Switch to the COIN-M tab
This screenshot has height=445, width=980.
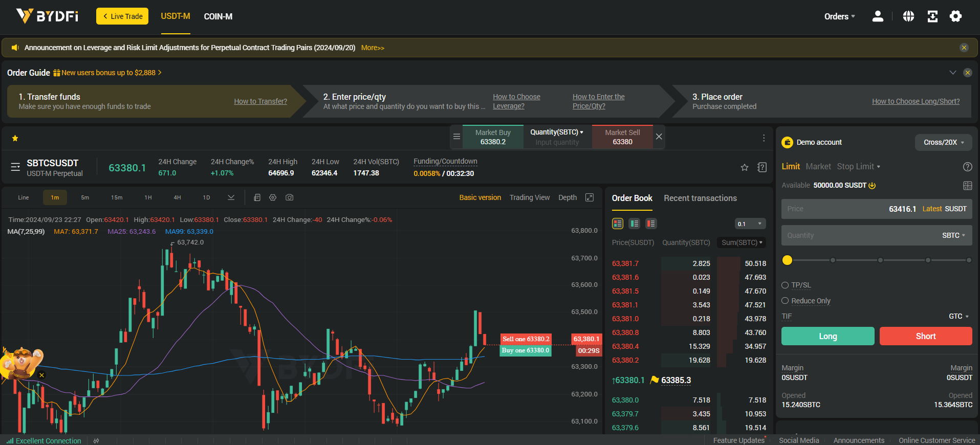click(x=218, y=16)
